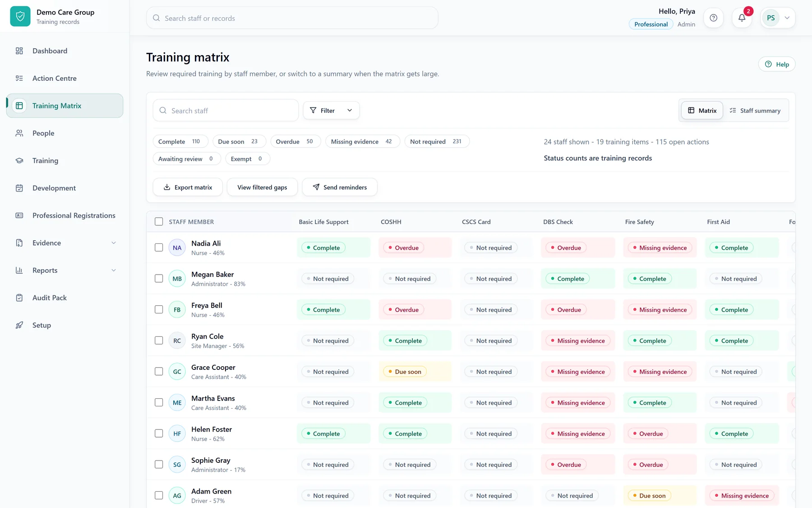Open the Dashboard grid icon in sidebar
This screenshot has width=812, height=508.
[19, 51]
